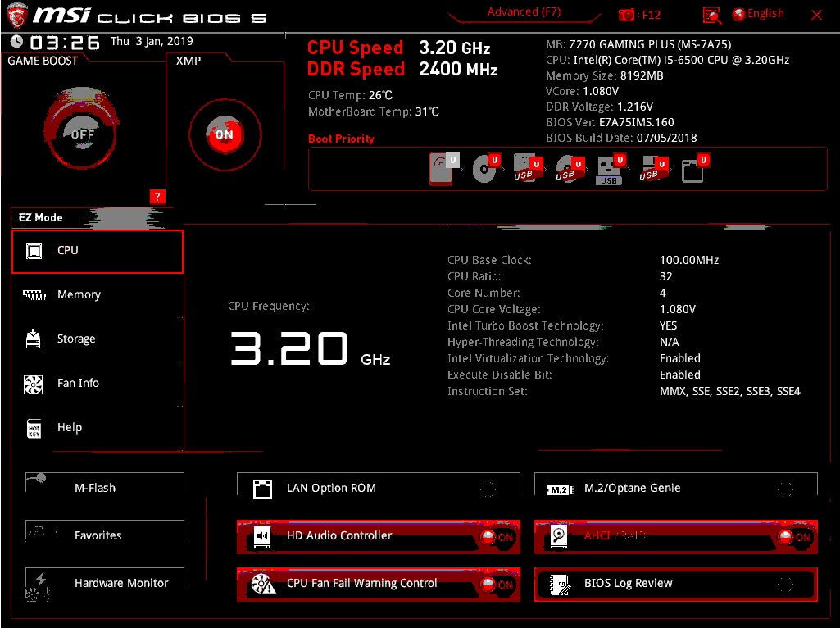Click the Memory RAM stick icon

[x=34, y=294]
